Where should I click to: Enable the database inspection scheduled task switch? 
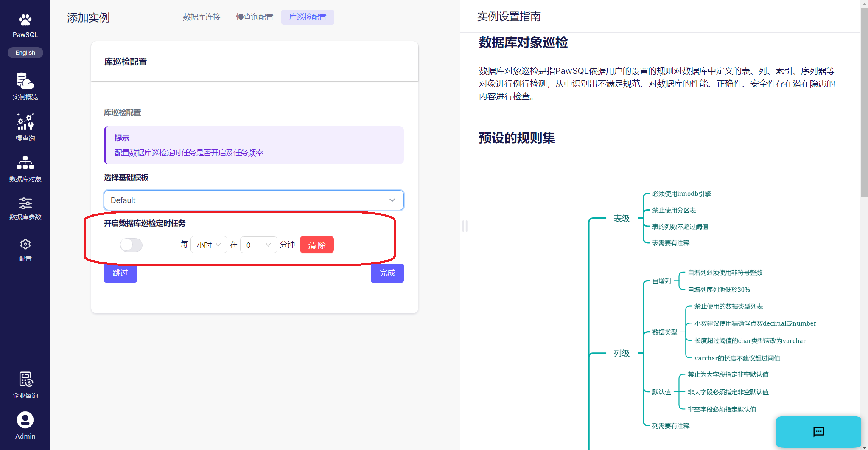[131, 245]
